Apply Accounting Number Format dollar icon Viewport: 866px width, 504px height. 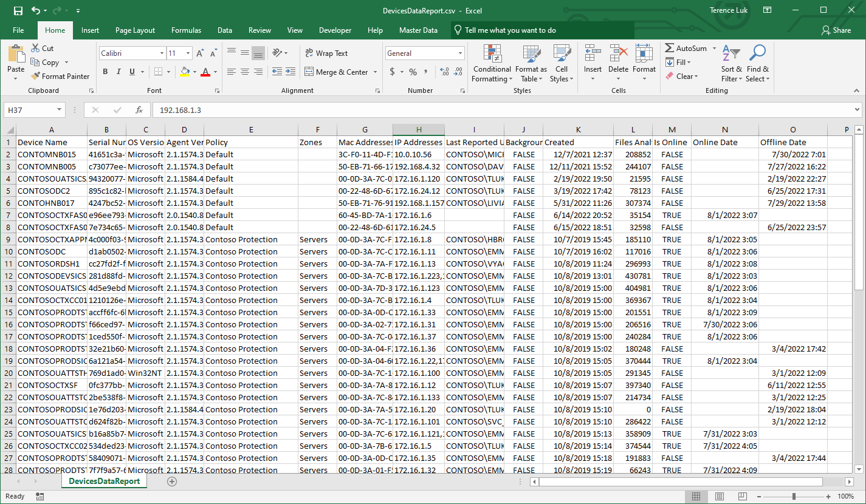(393, 72)
